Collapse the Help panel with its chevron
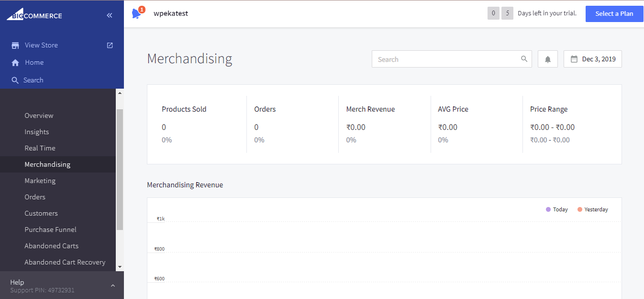644x299 pixels. tap(112, 285)
